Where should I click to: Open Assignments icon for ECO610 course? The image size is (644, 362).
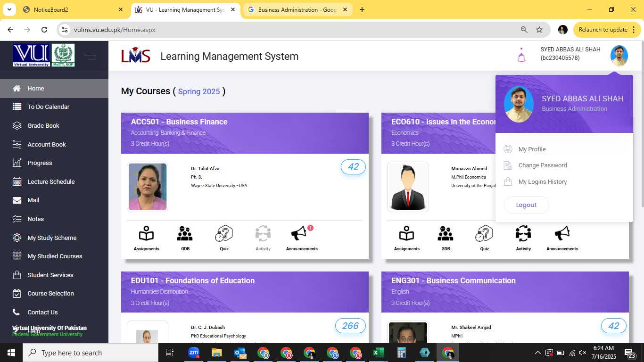[406, 238]
